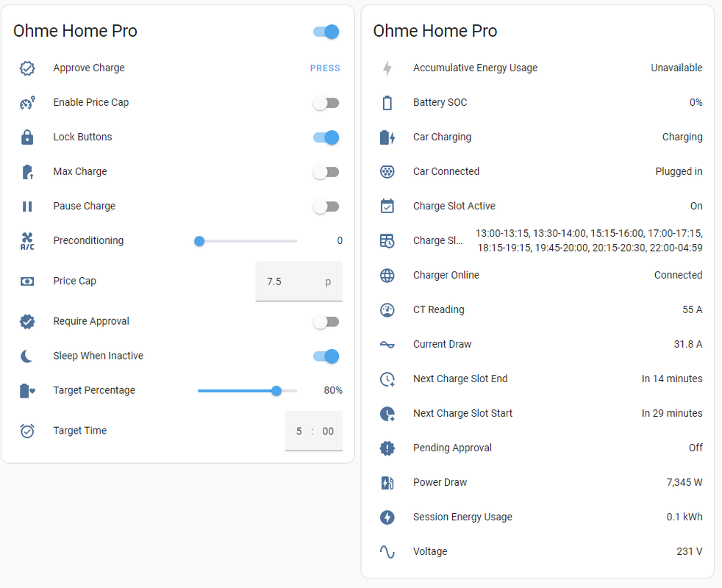The width and height of the screenshot is (722, 588).
Task: Click the Power Draw 7,345 W value
Action: point(685,482)
